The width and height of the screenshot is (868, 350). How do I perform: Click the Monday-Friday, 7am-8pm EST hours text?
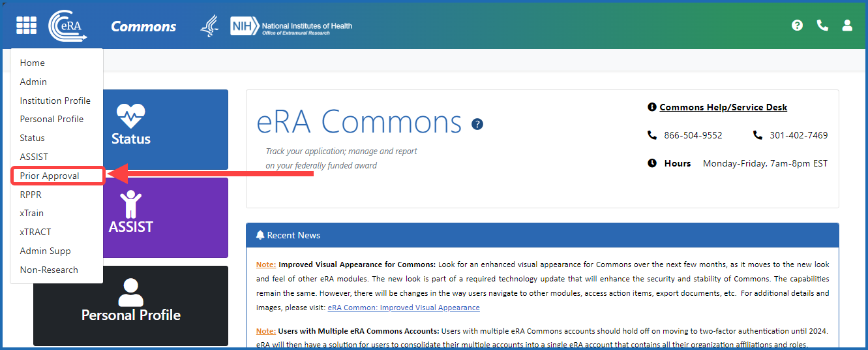(765, 163)
